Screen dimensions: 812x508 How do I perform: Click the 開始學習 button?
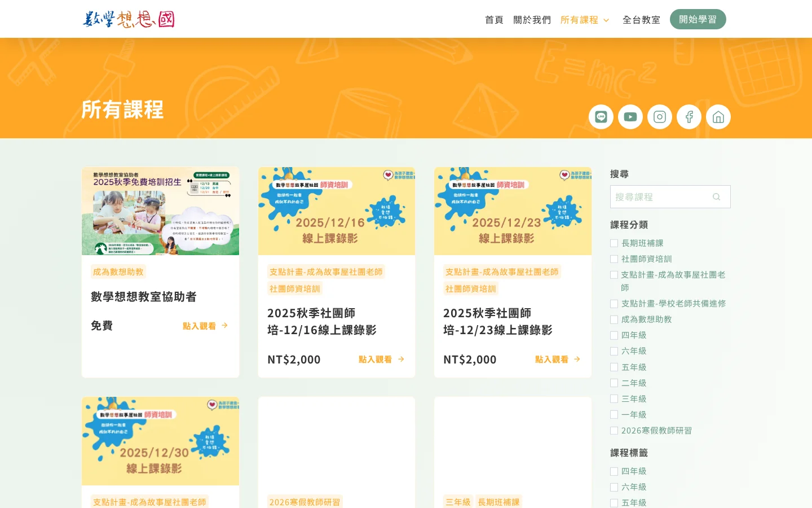click(698, 19)
